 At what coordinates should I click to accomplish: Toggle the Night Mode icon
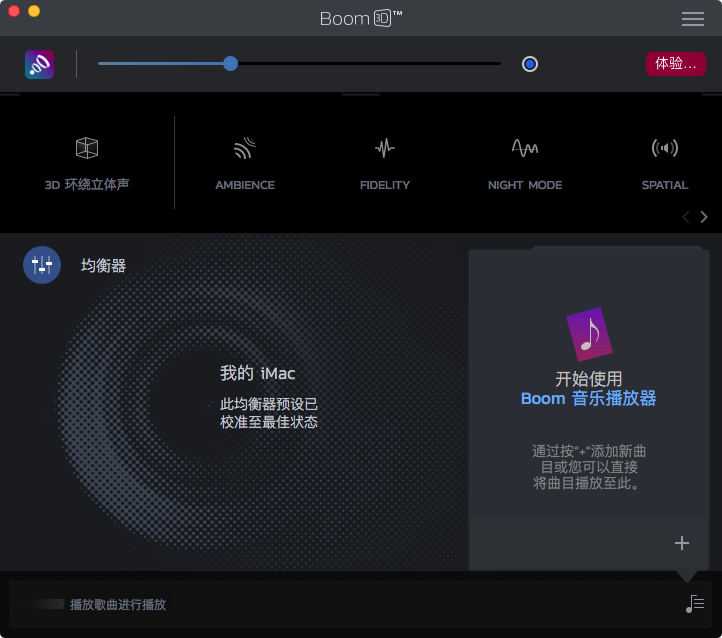coord(524,148)
